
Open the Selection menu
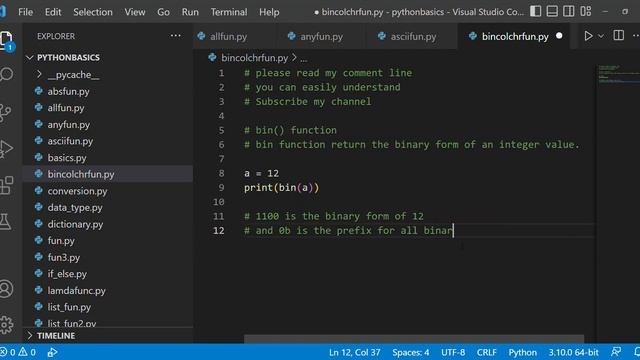(x=93, y=12)
